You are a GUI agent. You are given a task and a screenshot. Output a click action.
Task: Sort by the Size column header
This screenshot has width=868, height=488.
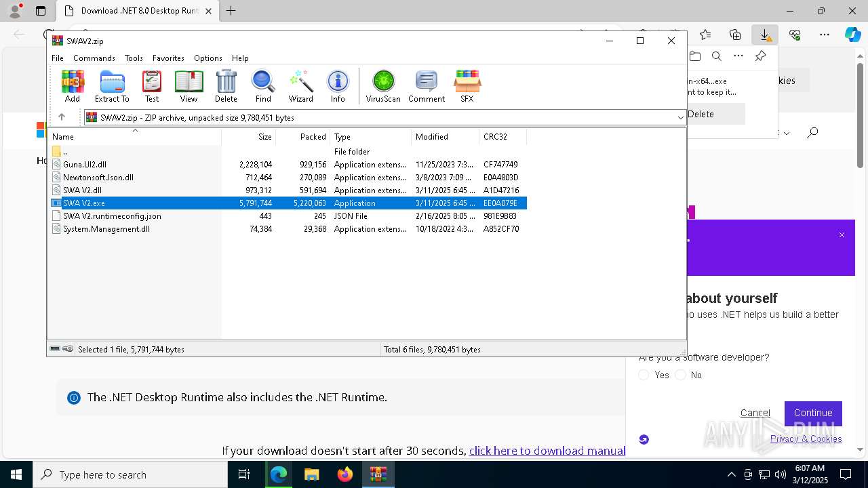pyautogui.click(x=249, y=137)
